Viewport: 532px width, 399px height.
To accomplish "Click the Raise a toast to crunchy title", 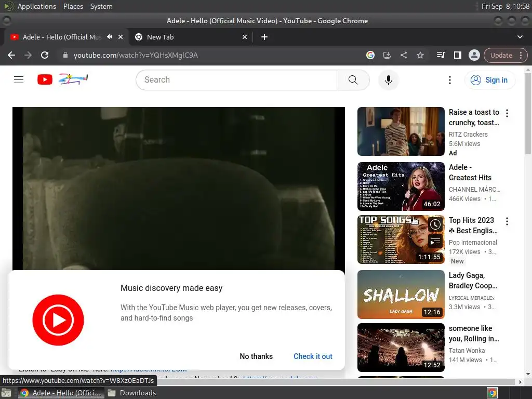I will tap(474, 117).
